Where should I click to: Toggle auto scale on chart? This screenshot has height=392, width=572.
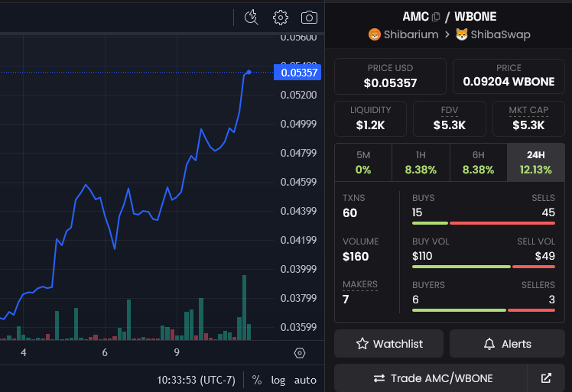click(305, 380)
